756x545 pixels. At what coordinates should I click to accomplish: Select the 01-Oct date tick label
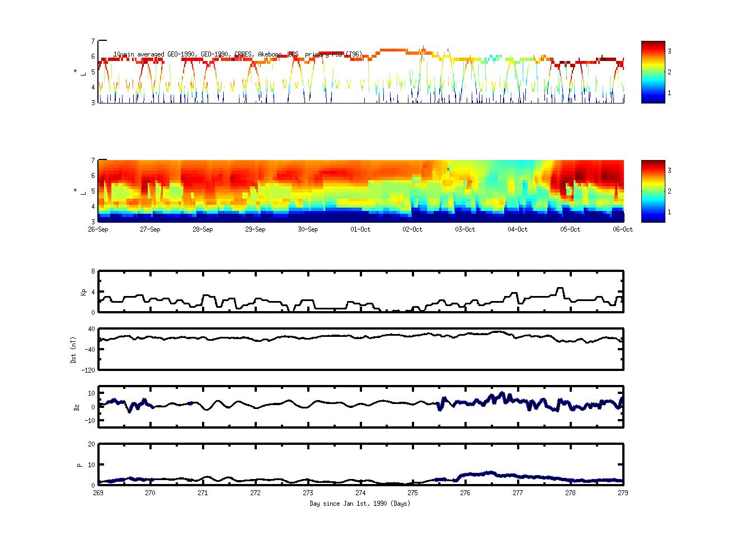360,229
